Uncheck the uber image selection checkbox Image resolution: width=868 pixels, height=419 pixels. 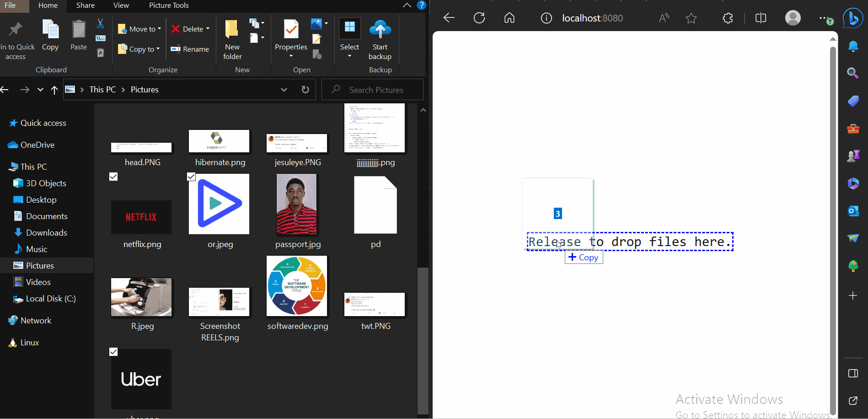pyautogui.click(x=114, y=352)
